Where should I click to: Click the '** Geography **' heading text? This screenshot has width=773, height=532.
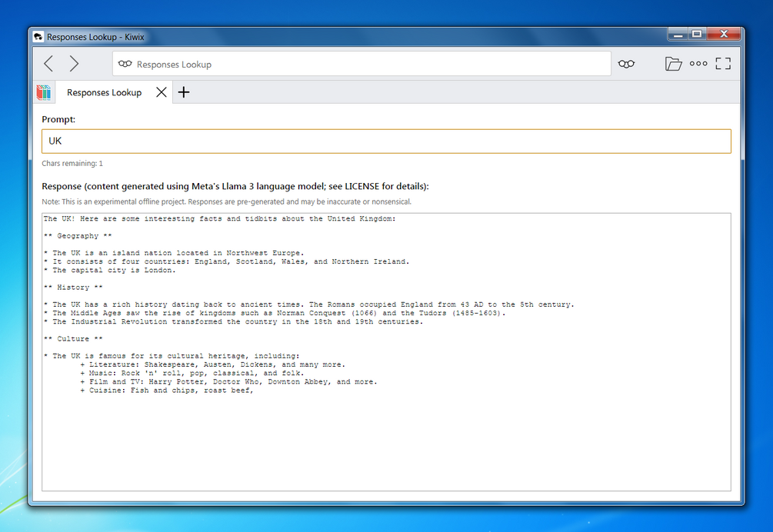point(78,236)
